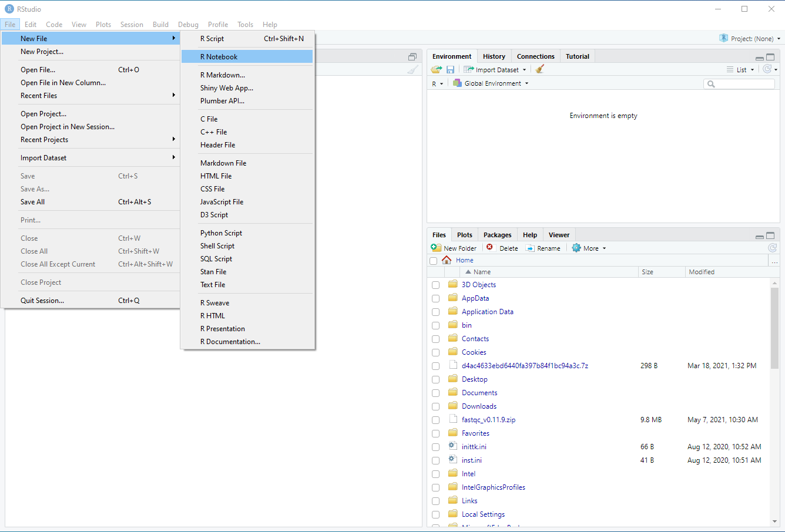Click the load workspace folder icon
This screenshot has height=532, width=785.
(436, 69)
